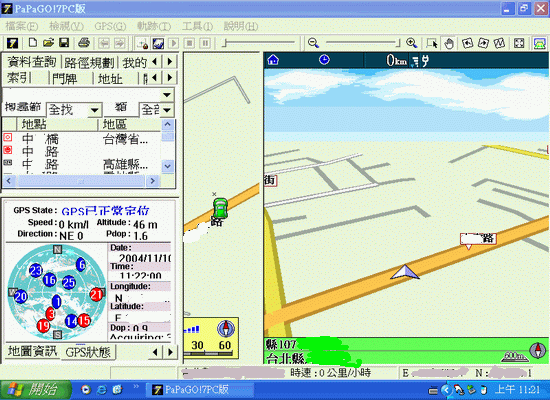Zoom in with the plus magnifier icon

[411, 43]
